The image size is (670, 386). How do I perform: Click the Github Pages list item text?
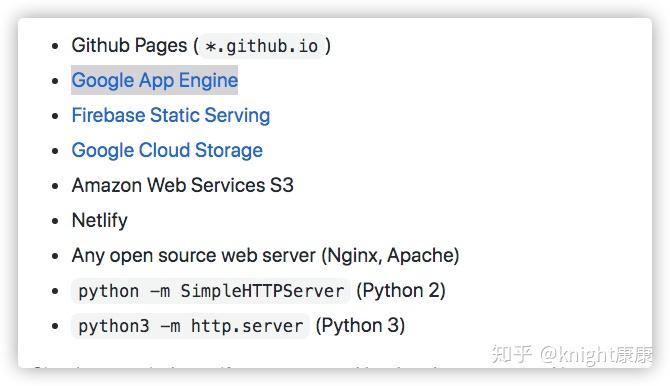(129, 45)
